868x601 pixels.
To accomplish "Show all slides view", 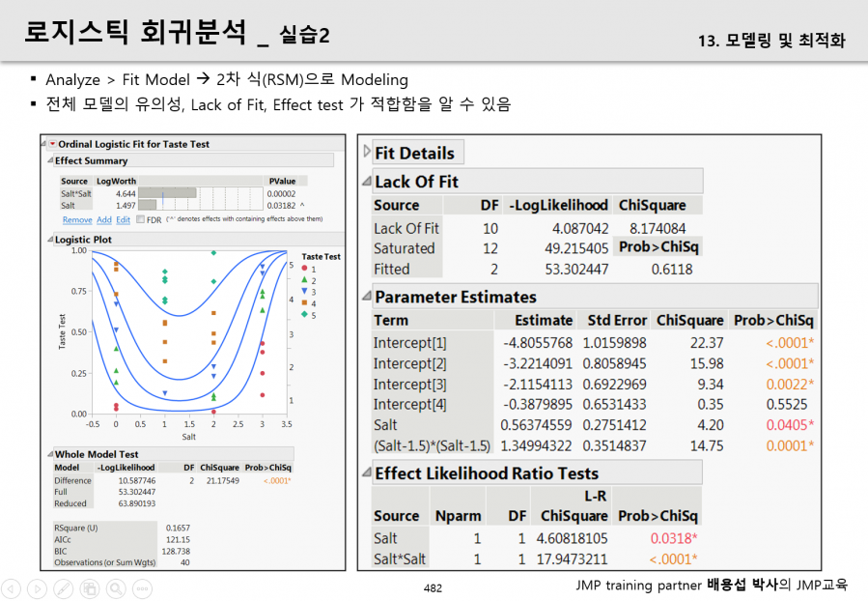I will click(90, 588).
